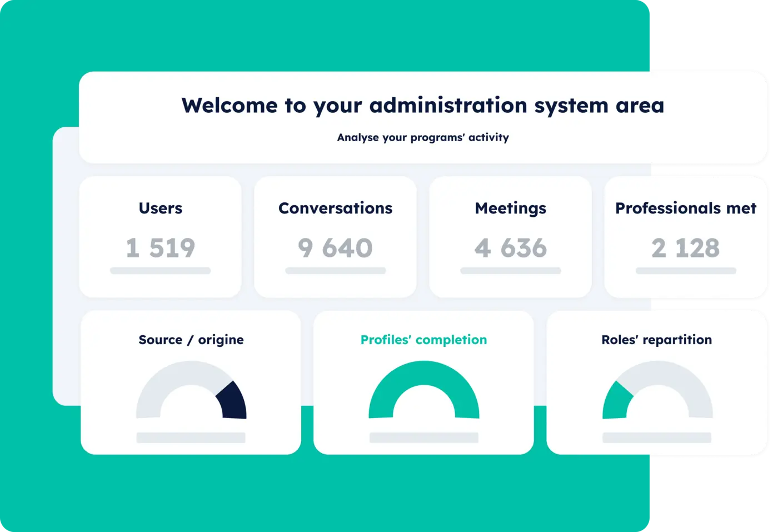Open the Conversations statistic card title
The width and height of the screenshot is (778, 532).
[x=335, y=208]
